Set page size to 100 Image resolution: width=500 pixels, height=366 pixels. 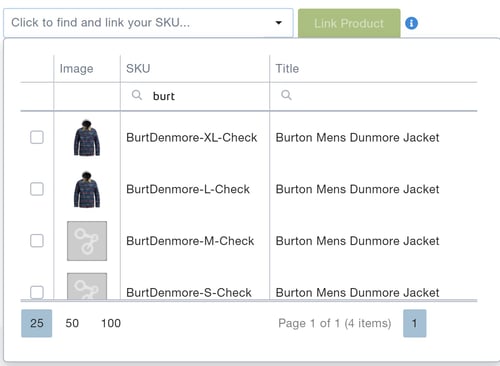(111, 323)
